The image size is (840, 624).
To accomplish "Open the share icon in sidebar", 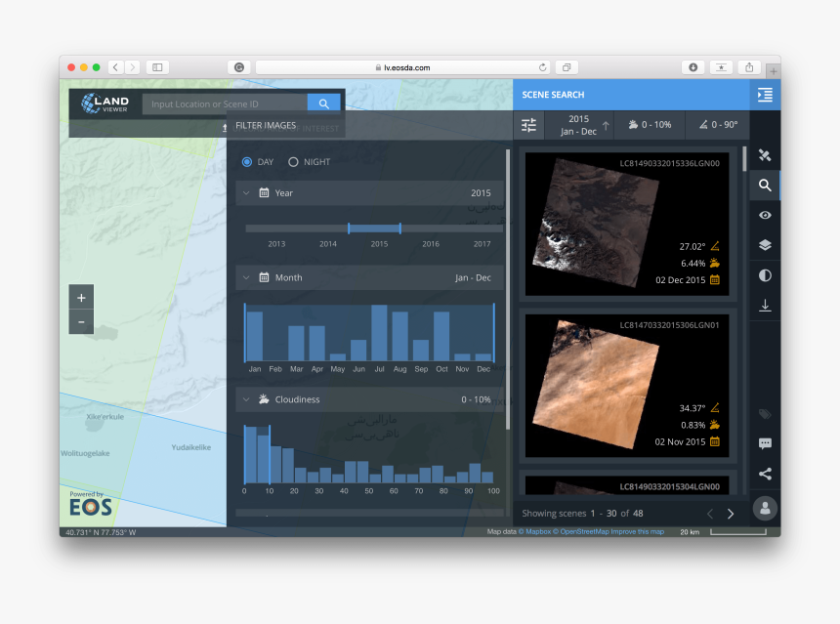I will 765,474.
